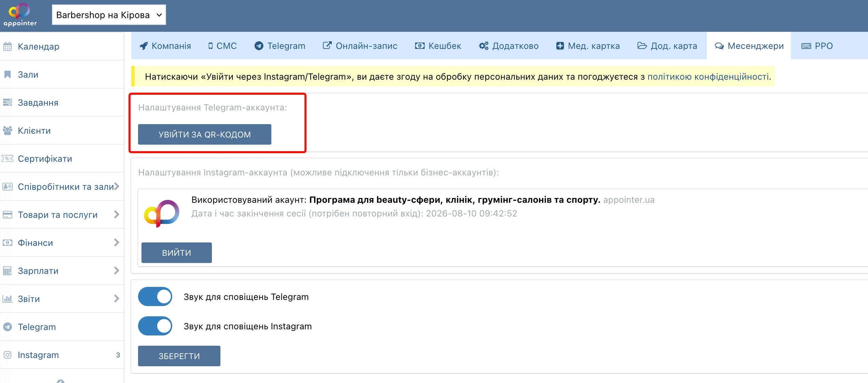868x383 pixels.
Task: Click the Appointer logo in header
Action: [20, 15]
